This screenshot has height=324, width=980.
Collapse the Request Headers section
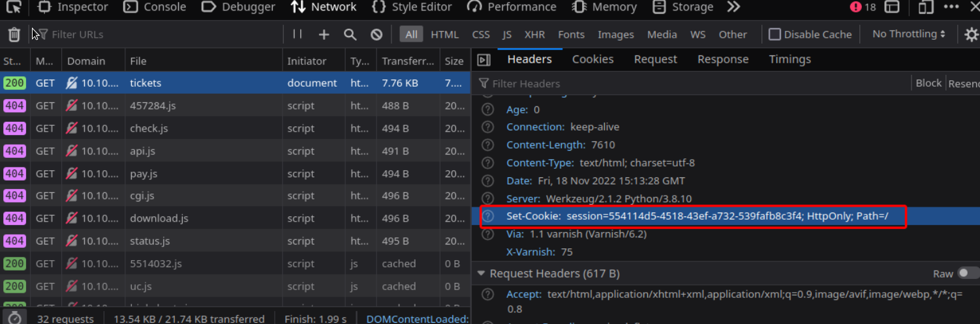coord(482,274)
